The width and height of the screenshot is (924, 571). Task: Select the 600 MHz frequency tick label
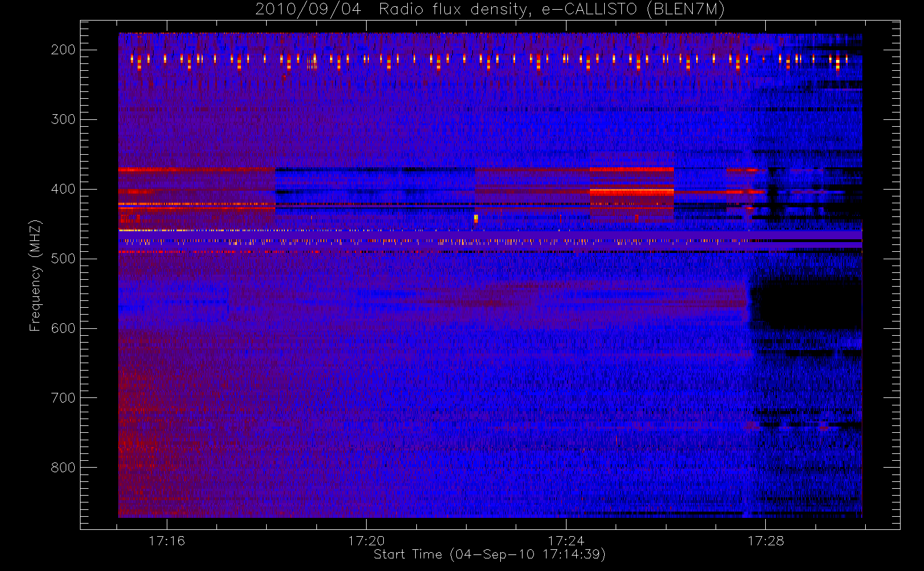63,328
